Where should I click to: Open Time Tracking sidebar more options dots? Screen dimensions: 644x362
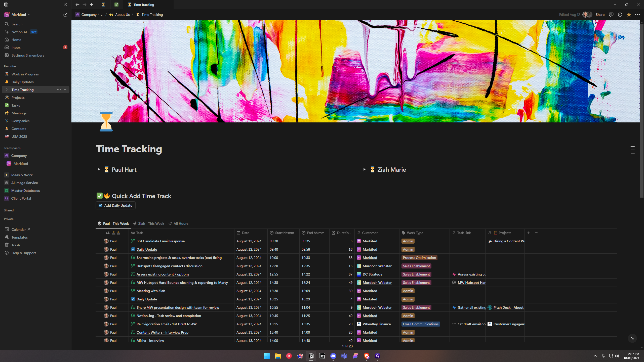pyautogui.click(x=59, y=89)
